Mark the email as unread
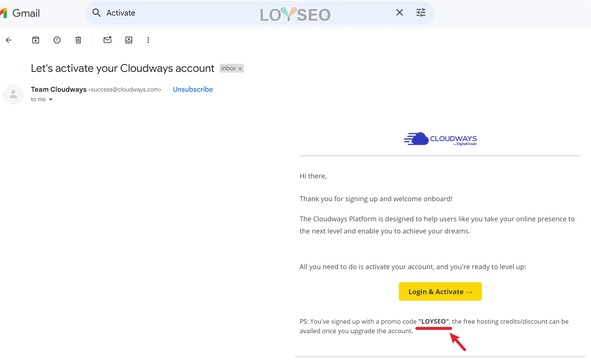Image resolution: width=591 pixels, height=364 pixels. (107, 40)
